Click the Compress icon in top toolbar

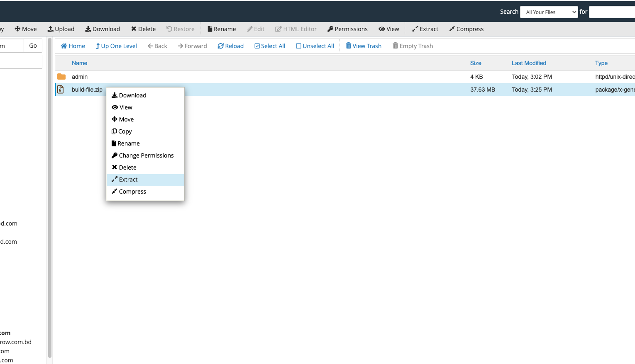(452, 29)
